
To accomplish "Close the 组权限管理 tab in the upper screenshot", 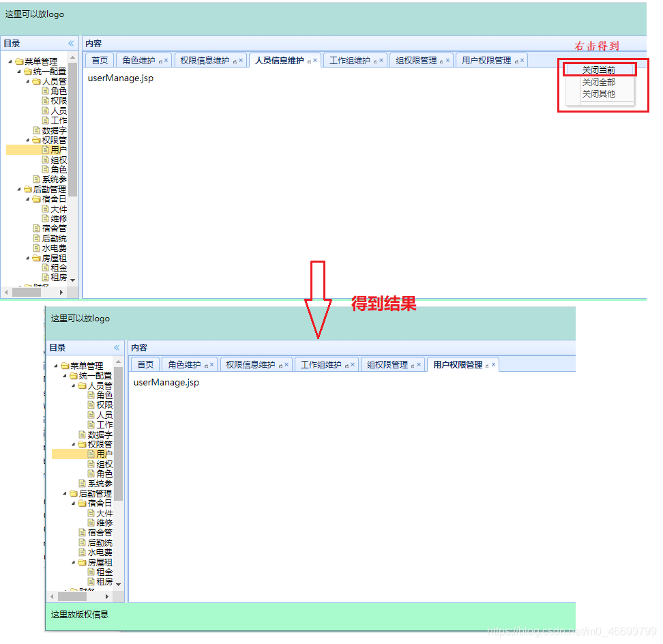I will [x=447, y=61].
